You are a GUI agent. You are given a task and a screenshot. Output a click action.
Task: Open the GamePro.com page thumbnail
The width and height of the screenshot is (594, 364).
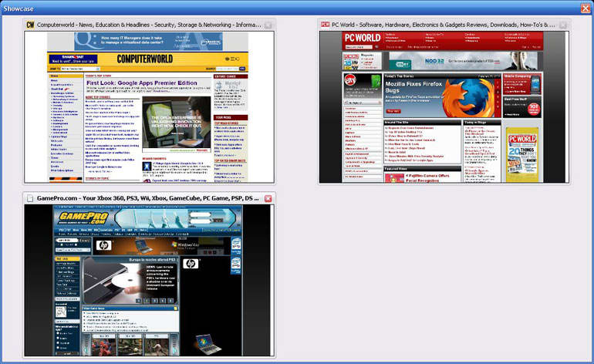pos(149,280)
